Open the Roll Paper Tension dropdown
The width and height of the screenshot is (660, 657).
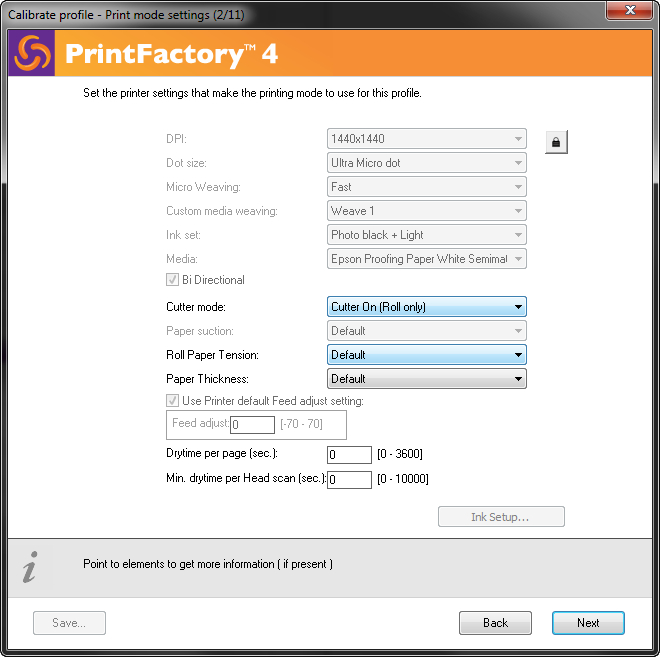pos(426,355)
